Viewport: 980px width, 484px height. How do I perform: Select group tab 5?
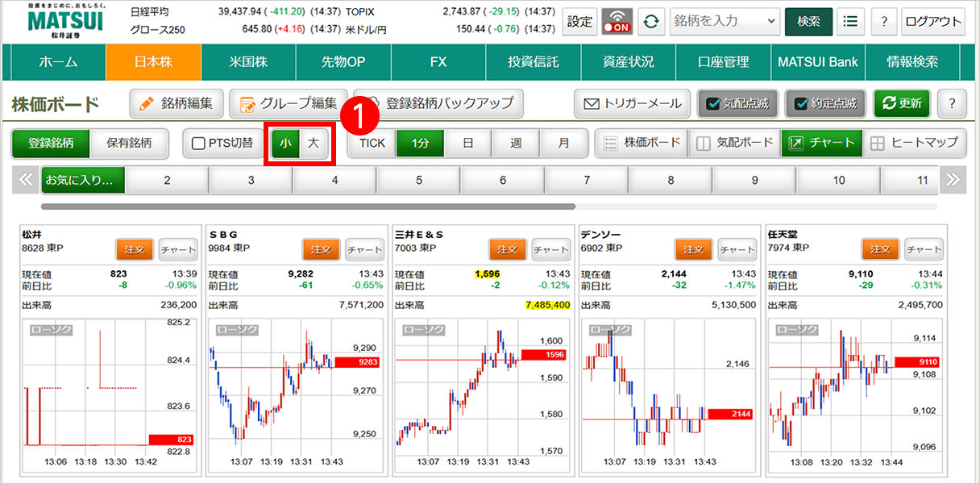click(419, 180)
